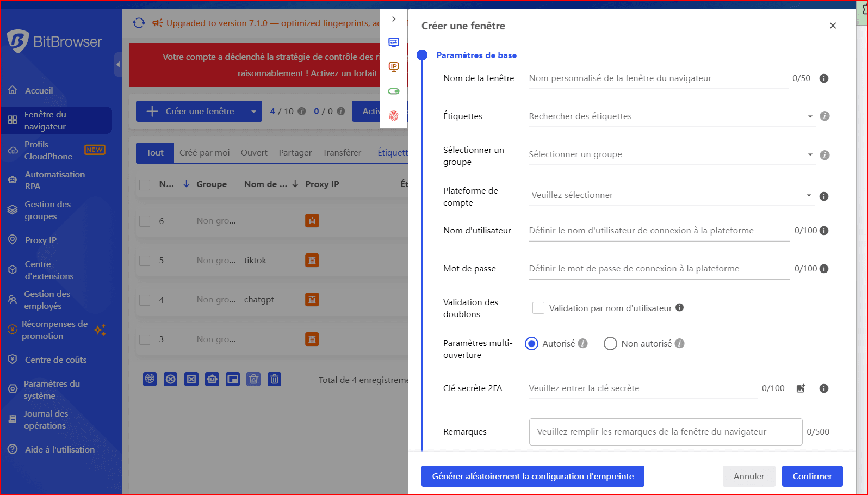Click the trash delete icon below table

click(275, 379)
